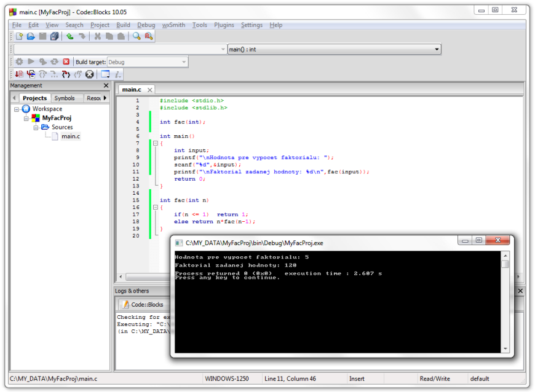The height and width of the screenshot is (392, 535).
Task: Show next Management tabs with right arrow
Action: pos(105,98)
